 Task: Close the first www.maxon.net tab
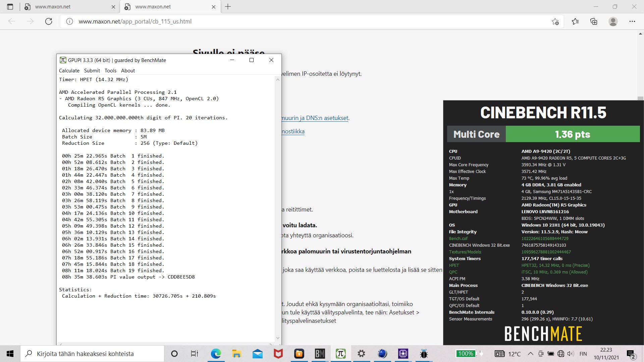tap(113, 7)
